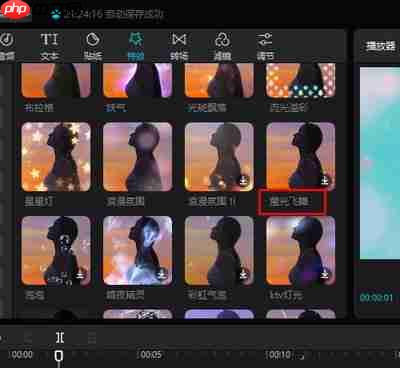Click the ktv灯光 effect label
The image size is (400, 368).
pos(286,295)
